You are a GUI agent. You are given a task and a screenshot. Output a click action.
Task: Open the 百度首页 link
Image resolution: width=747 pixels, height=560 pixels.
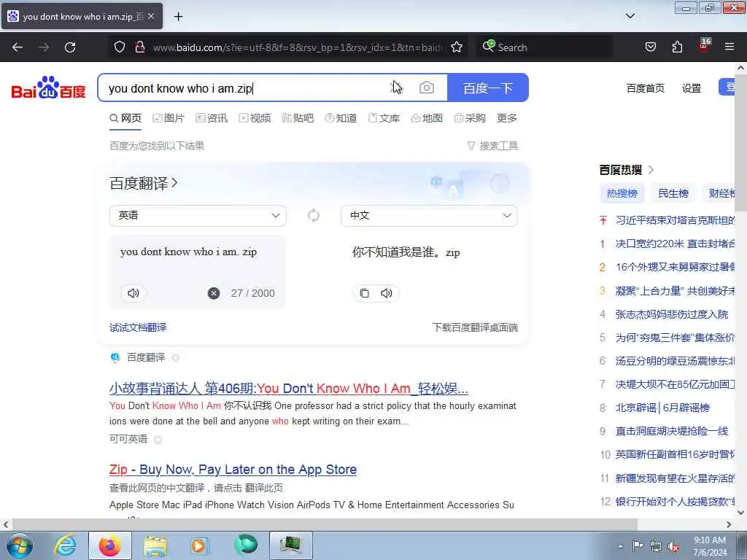tap(645, 88)
